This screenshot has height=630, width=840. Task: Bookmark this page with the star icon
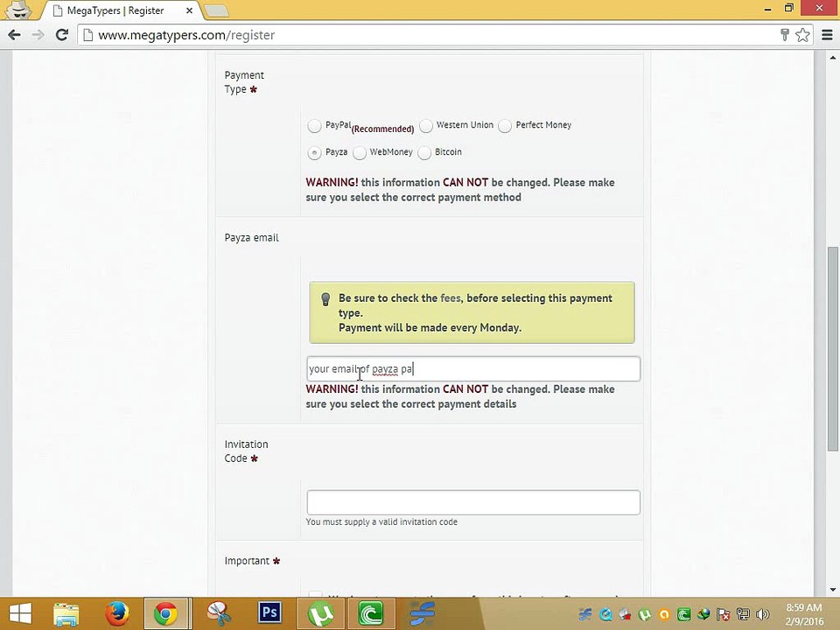pos(802,35)
